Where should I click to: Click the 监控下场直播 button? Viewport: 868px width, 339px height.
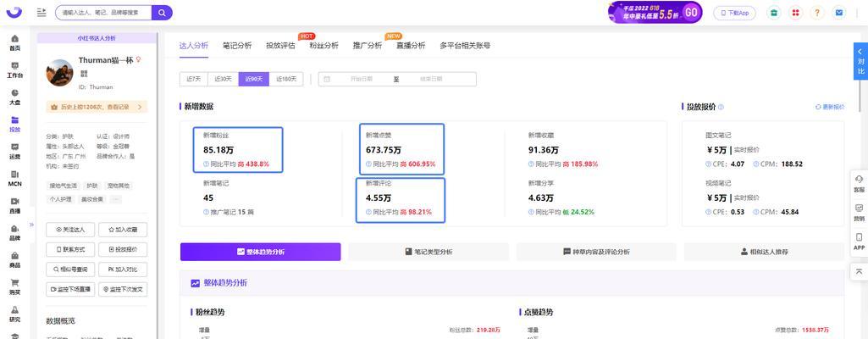70,289
